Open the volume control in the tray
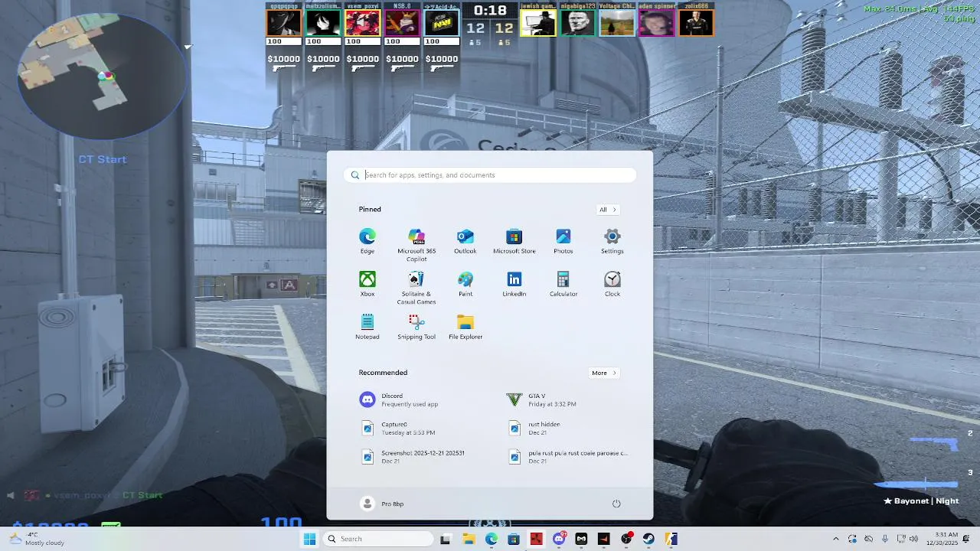The height and width of the screenshot is (551, 980). click(913, 539)
